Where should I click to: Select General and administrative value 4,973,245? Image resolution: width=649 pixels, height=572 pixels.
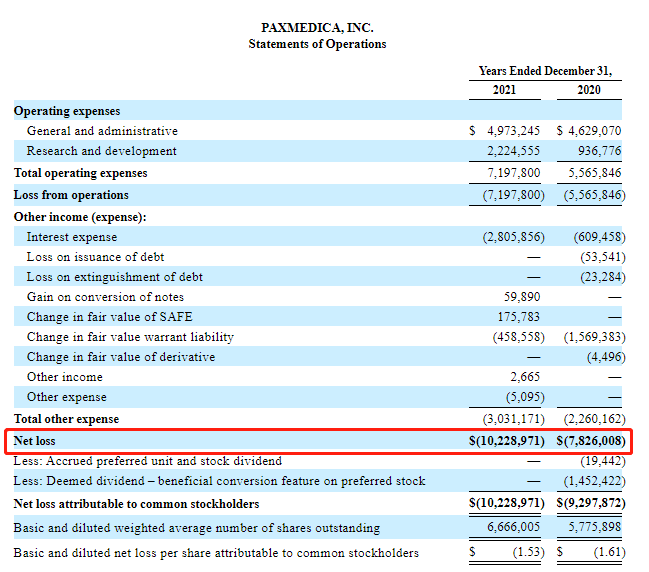coord(514,131)
